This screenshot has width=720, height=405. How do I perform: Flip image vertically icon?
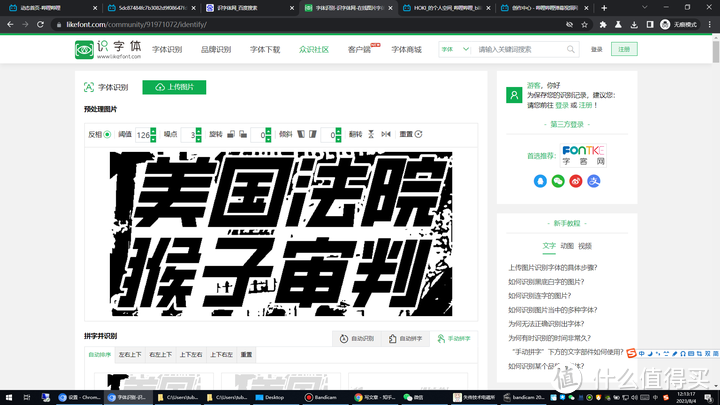coord(371,134)
